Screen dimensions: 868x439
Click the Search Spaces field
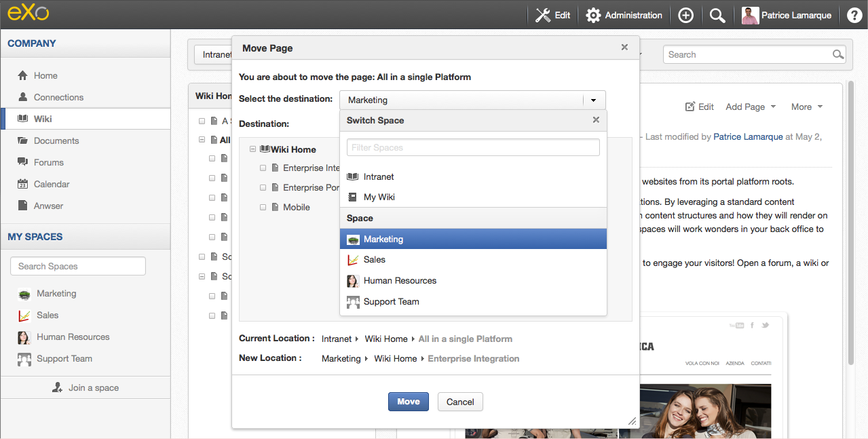(78, 266)
